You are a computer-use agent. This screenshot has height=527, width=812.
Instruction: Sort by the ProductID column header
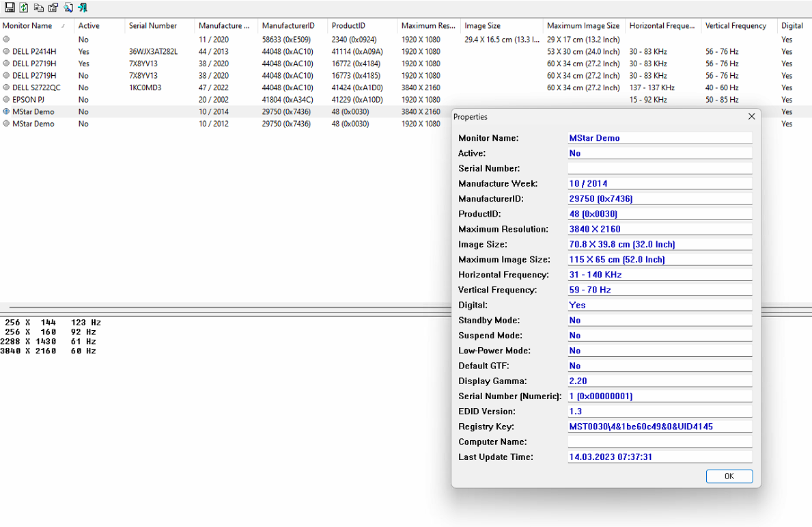[363, 25]
